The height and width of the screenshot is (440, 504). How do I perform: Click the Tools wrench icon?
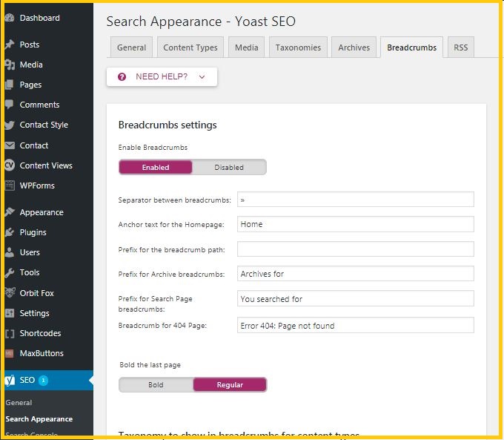(x=10, y=272)
